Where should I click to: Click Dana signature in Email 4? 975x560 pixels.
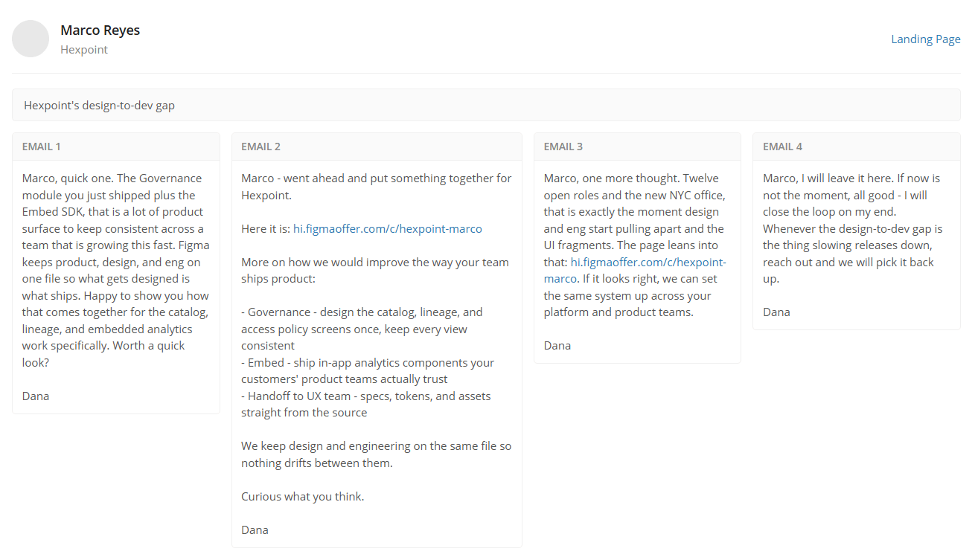coord(776,312)
